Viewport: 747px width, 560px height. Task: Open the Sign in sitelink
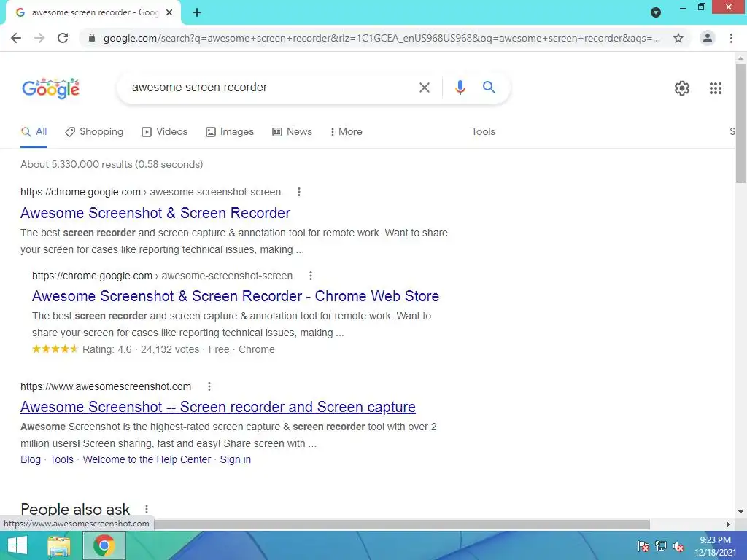pos(236,459)
